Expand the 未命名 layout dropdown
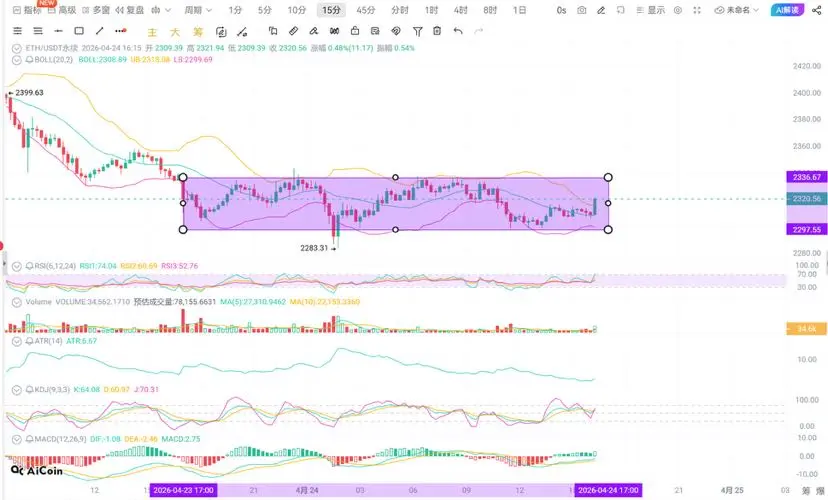Image resolution: width=828 pixels, height=500 pixels. pyautogui.click(x=736, y=10)
